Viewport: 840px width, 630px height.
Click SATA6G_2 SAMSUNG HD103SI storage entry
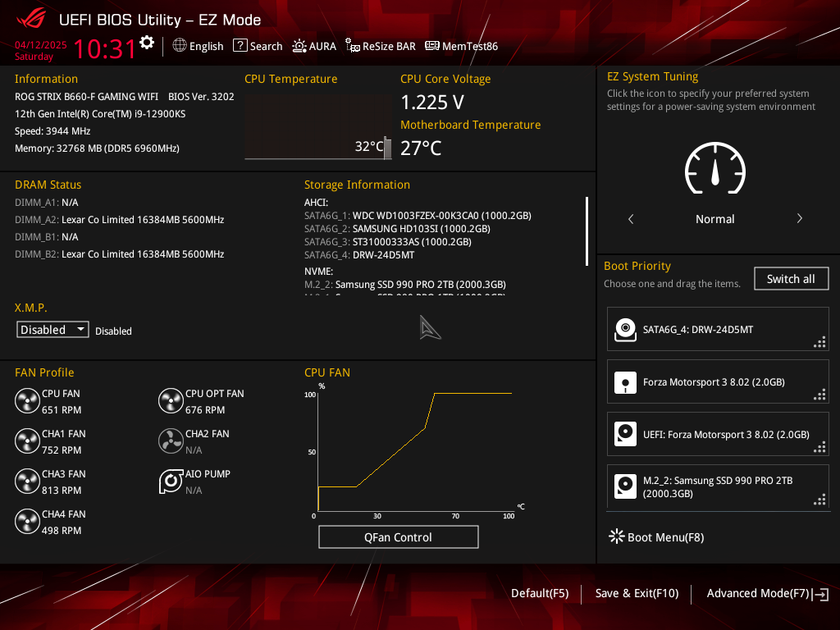398,229
